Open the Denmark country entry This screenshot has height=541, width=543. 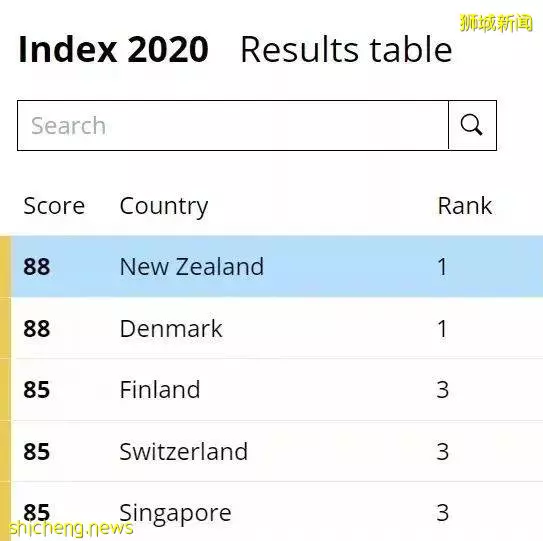[x=171, y=328]
